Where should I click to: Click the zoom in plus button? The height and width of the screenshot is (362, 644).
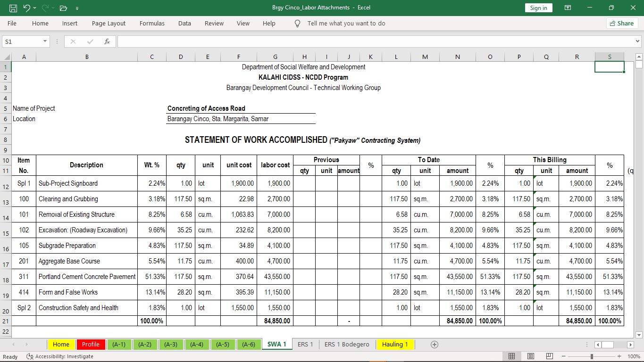619,357
